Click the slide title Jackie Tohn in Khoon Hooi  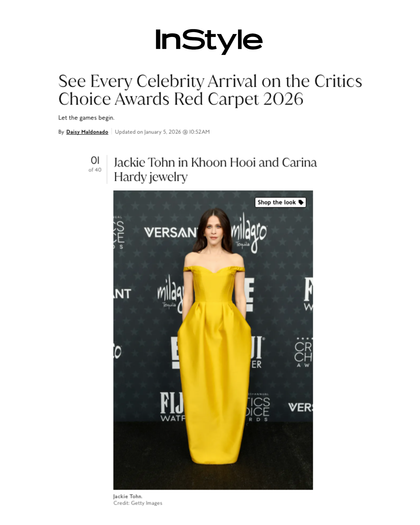pyautogui.click(x=215, y=169)
